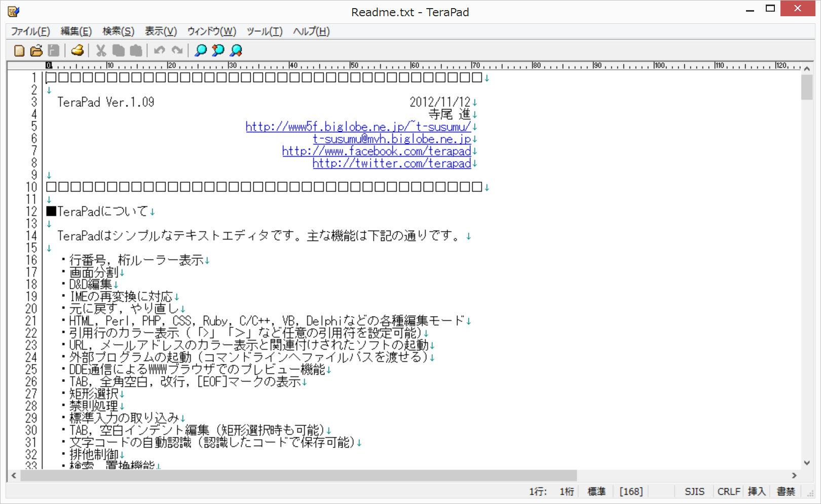This screenshot has width=821, height=504.
Task: Click the New file toolbar icon
Action: pyautogui.click(x=19, y=51)
